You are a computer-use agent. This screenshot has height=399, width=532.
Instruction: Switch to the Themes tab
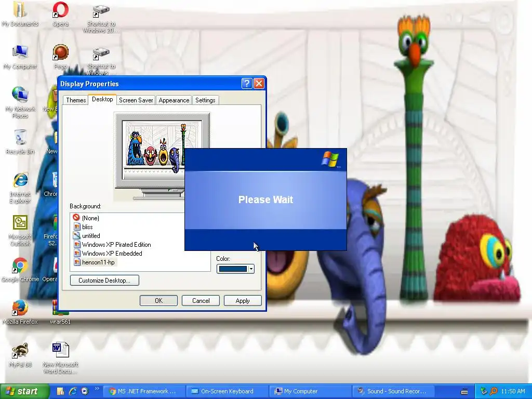(76, 100)
